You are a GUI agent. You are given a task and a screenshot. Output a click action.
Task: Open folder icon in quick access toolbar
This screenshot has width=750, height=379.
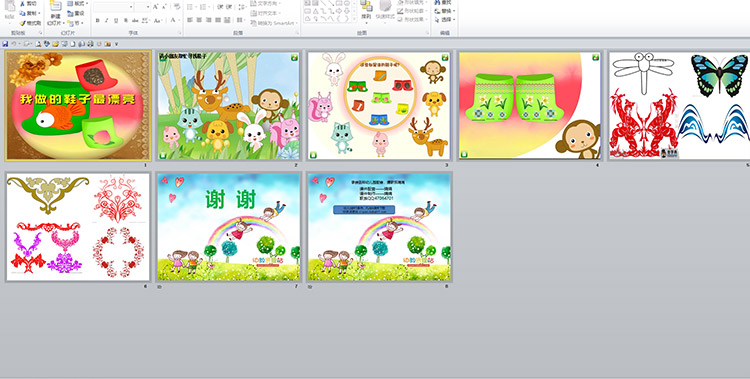pyautogui.click(x=55, y=44)
